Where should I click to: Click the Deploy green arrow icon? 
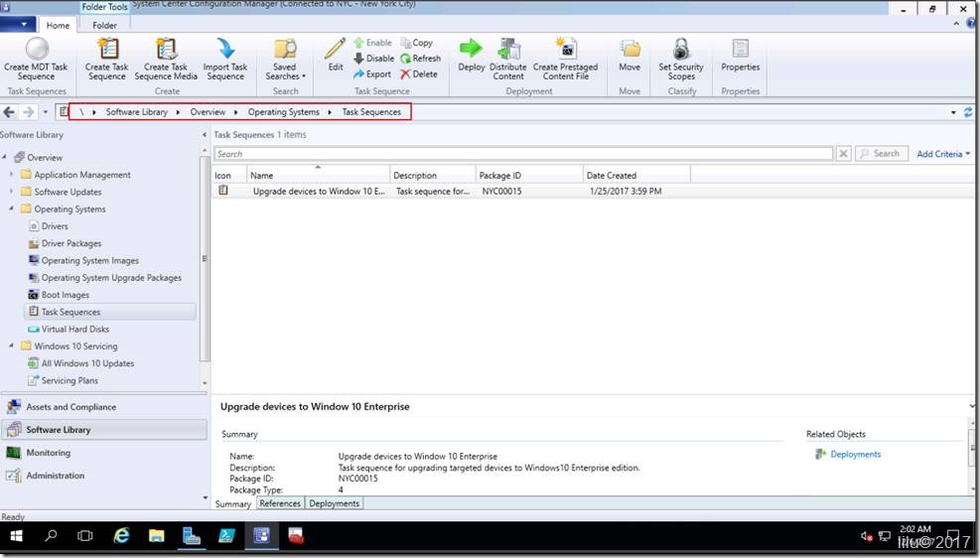tap(471, 48)
